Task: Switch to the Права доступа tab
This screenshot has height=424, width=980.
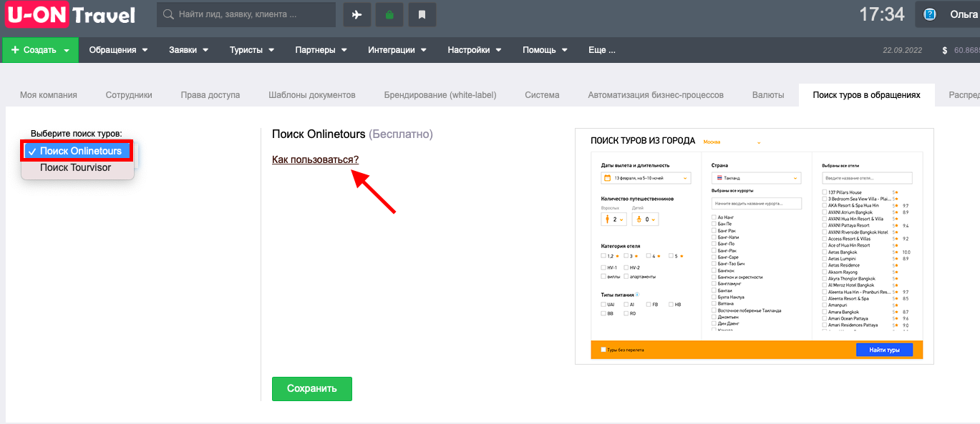Action: tap(210, 94)
